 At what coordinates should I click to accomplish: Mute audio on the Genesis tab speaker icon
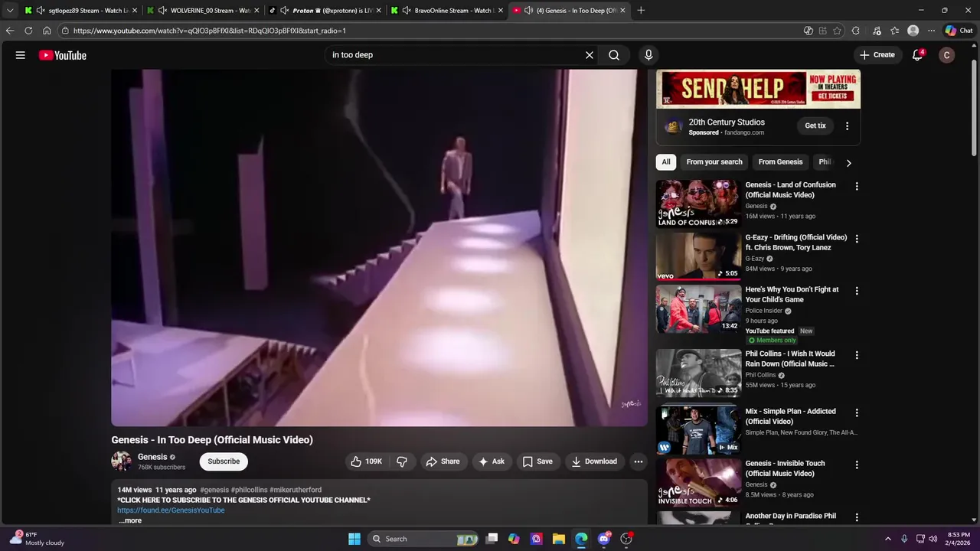(x=528, y=11)
